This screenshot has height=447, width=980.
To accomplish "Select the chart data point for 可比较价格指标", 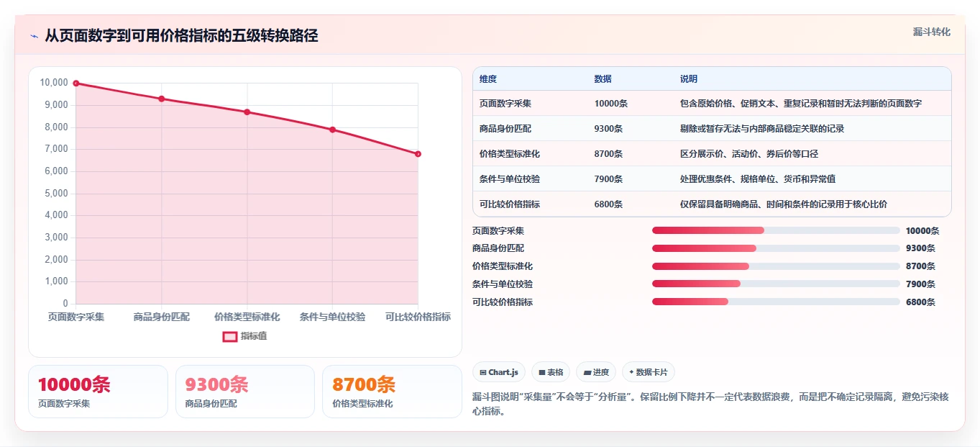I will [418, 154].
